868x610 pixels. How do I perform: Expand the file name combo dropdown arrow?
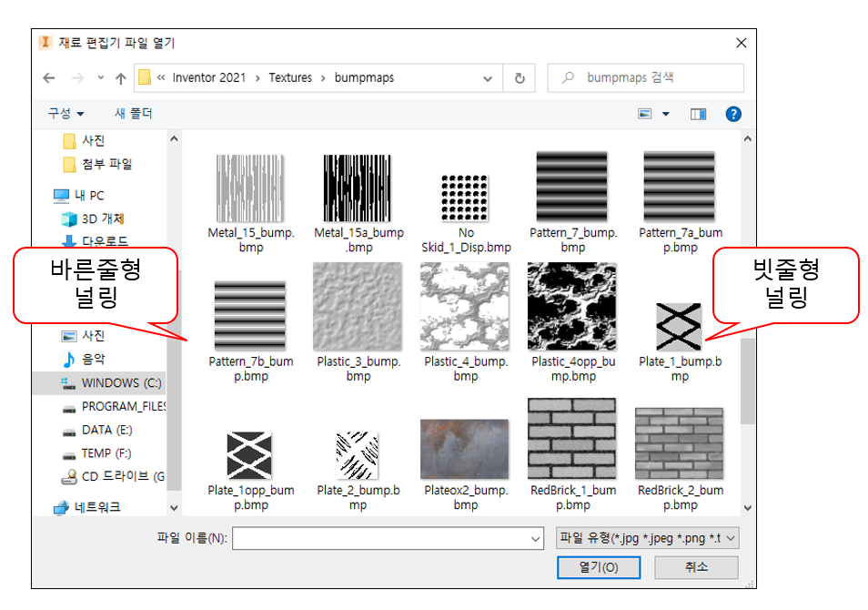tap(535, 538)
